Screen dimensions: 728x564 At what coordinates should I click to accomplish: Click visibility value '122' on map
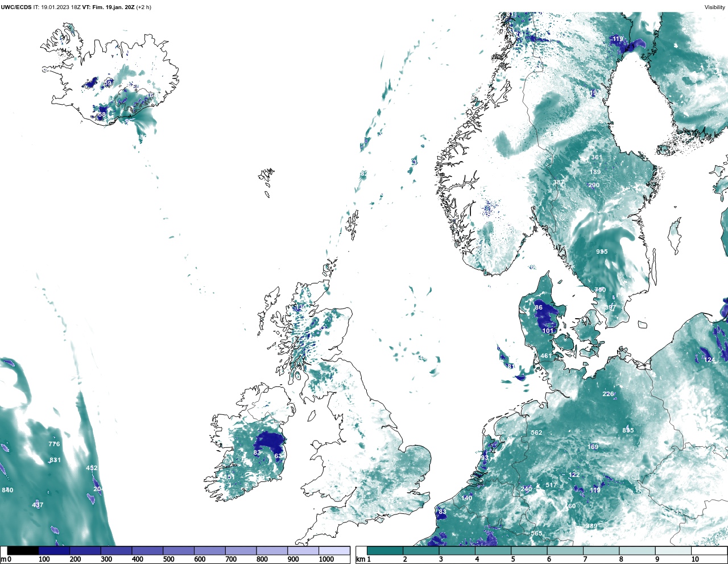(574, 475)
